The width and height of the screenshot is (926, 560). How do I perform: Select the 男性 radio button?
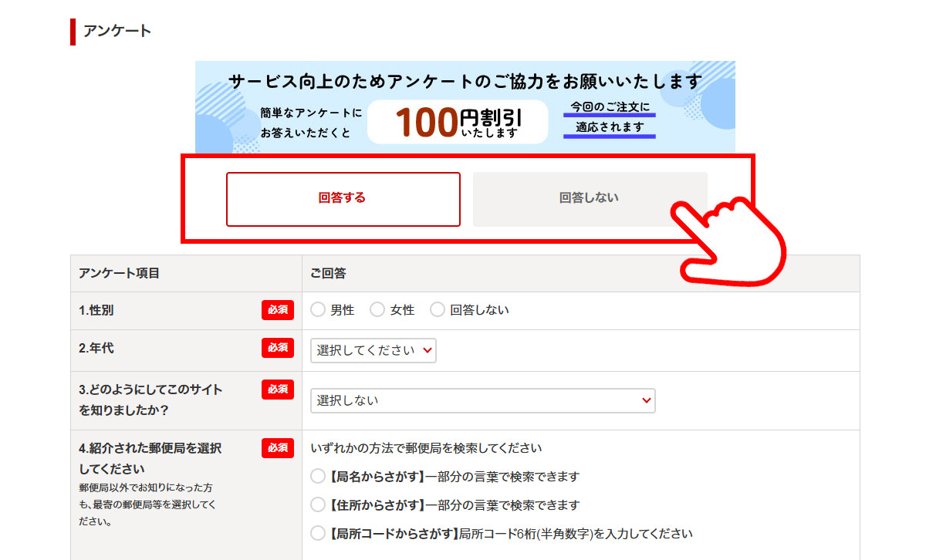tap(318, 310)
